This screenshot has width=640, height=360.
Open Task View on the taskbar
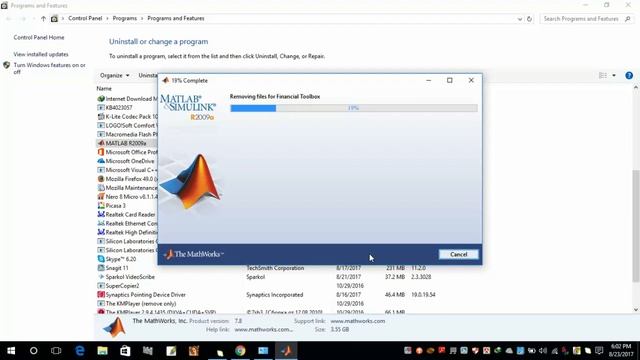[56, 351]
